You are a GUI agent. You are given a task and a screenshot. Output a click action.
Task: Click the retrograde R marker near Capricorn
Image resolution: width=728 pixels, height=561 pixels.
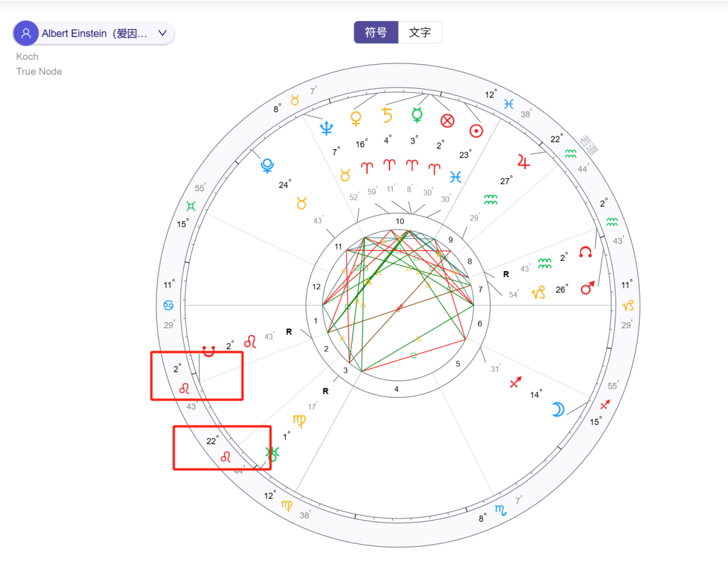coord(505,274)
